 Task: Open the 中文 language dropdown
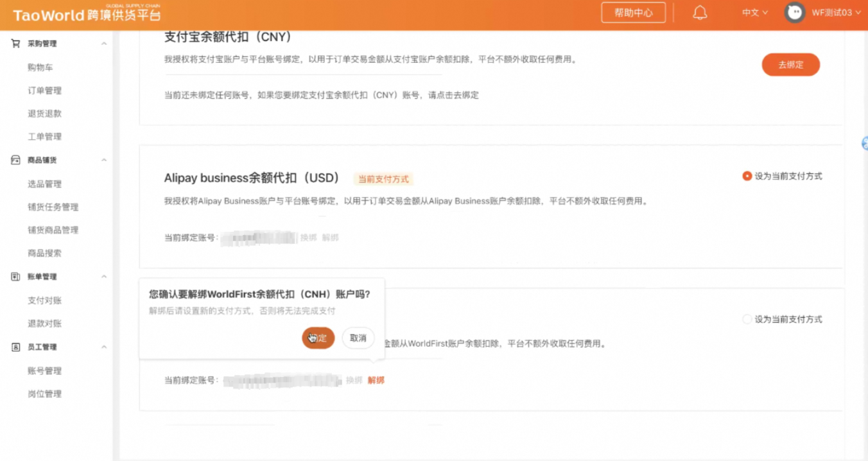(x=754, y=13)
